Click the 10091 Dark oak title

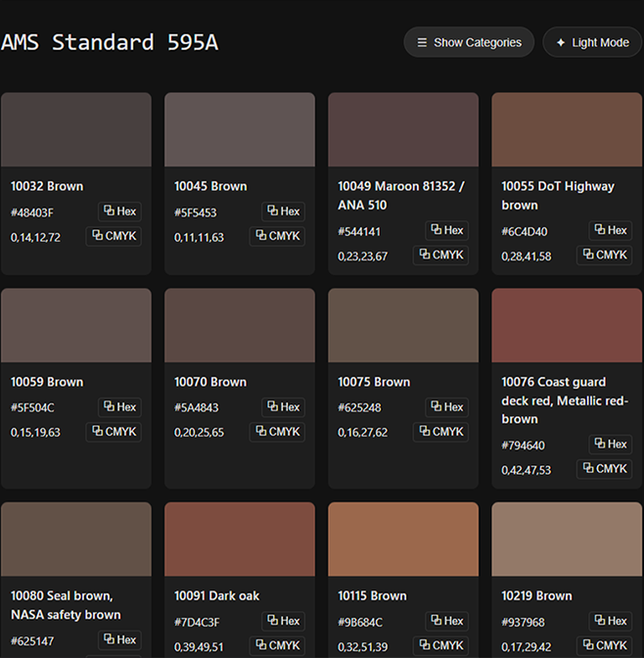coord(217,596)
